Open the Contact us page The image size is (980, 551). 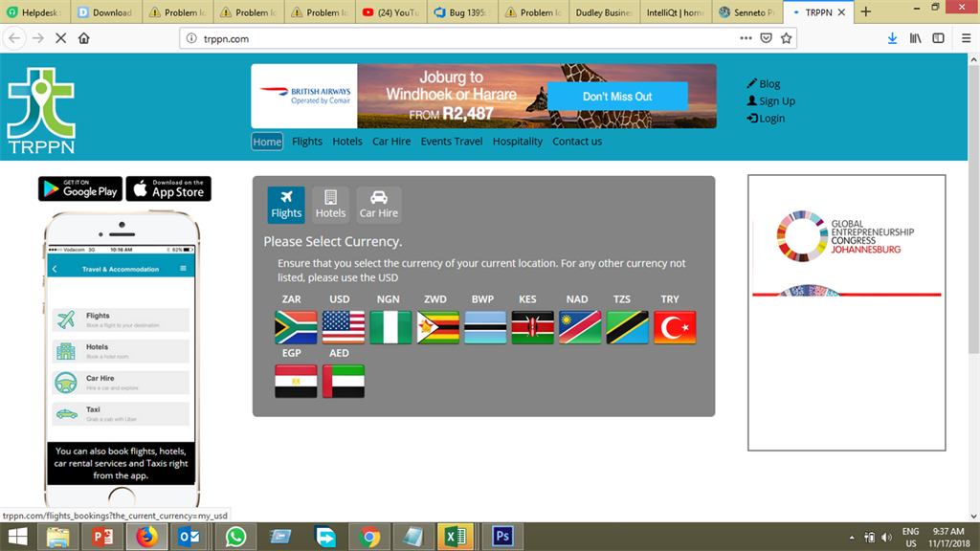[x=577, y=142]
